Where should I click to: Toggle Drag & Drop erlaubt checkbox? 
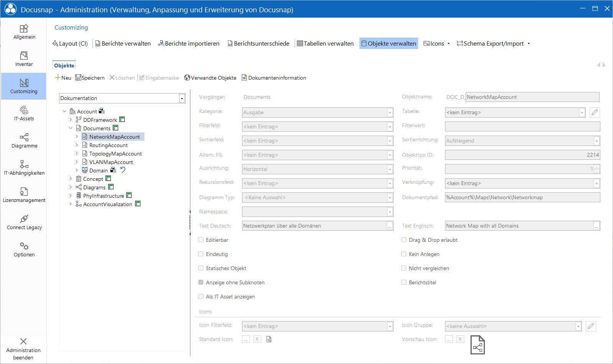point(404,240)
